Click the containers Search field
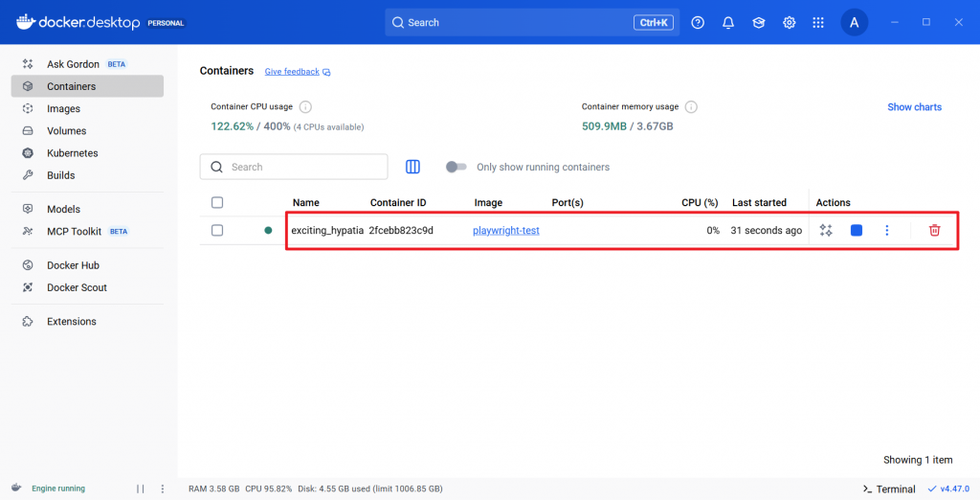The height and width of the screenshot is (500, 980). pyautogui.click(x=294, y=167)
